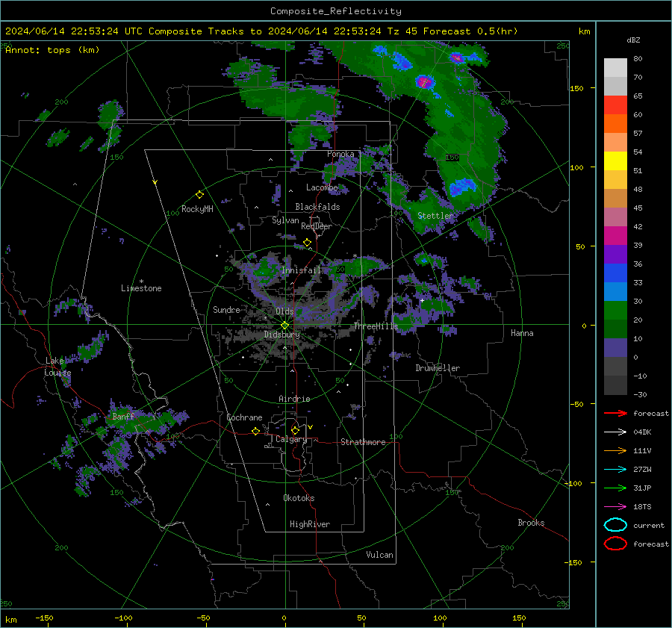Click the Cochrane label
Viewport: 672px width, 628px height.
pos(244,417)
